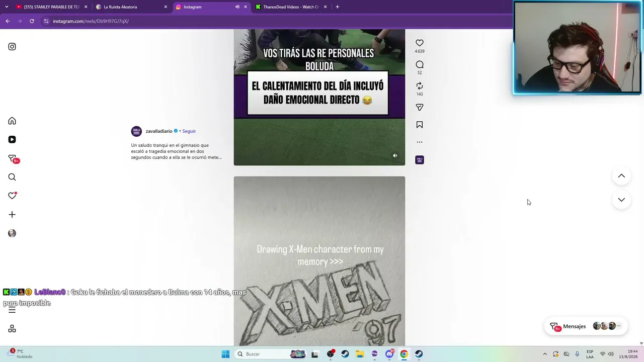Go back to the previous page
Screen dimensions: 644x362
[x=8, y=21]
